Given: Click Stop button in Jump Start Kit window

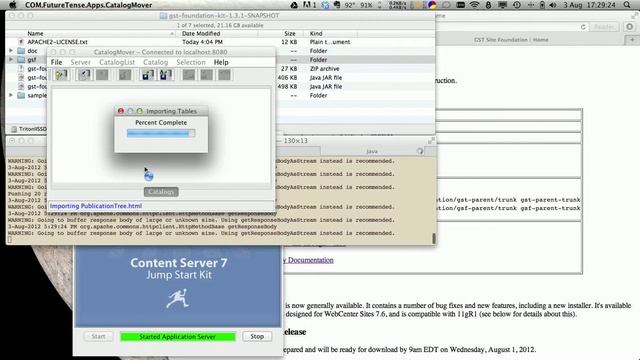Looking at the screenshot, I should [x=257, y=336].
